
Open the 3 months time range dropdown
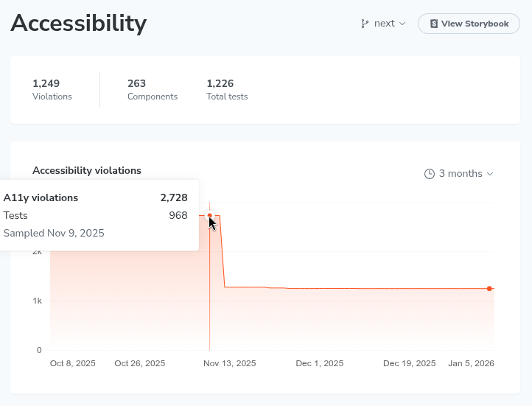click(x=459, y=174)
